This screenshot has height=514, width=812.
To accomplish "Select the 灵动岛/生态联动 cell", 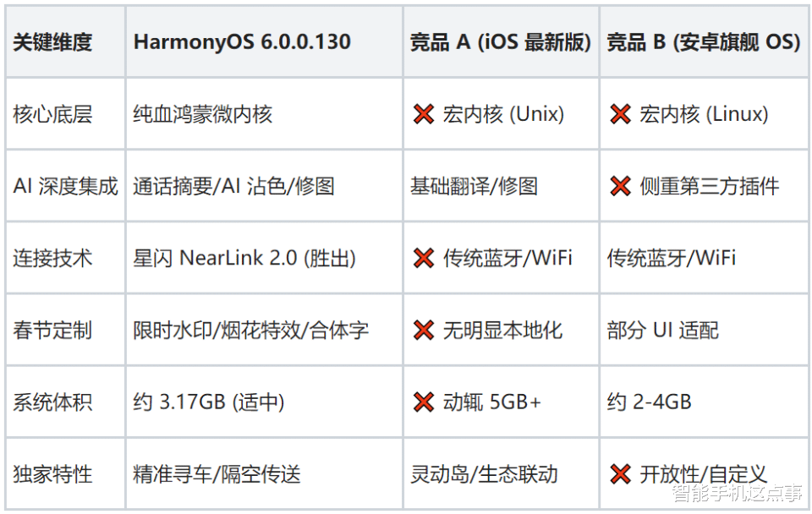I will (x=484, y=474).
